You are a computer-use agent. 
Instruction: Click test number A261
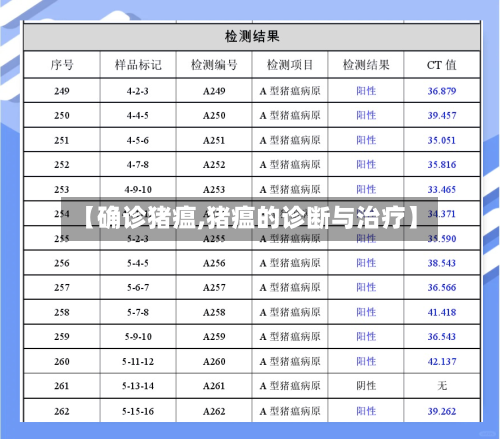(214, 386)
